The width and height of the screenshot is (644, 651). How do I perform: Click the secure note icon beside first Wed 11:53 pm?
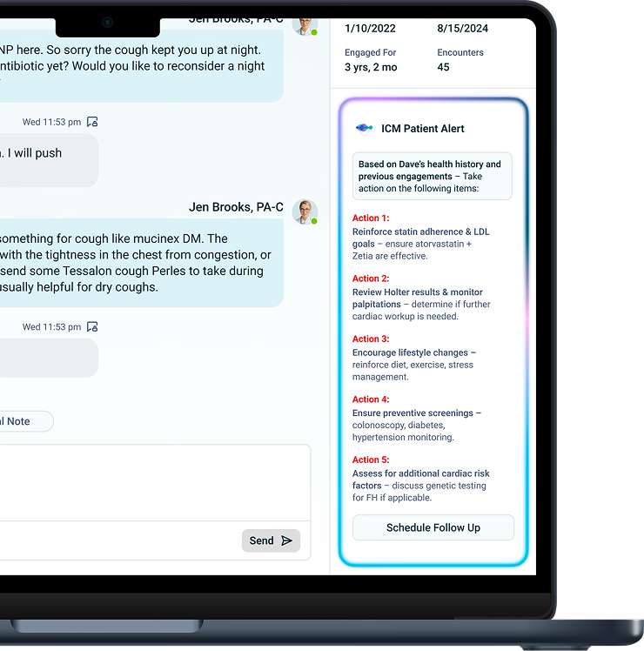coord(92,122)
